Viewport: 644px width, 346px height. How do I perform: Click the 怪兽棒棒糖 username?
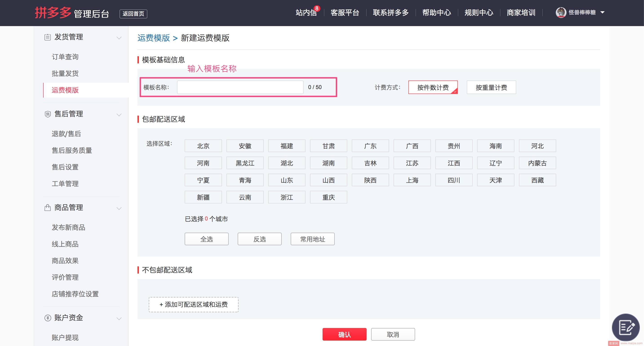(582, 13)
